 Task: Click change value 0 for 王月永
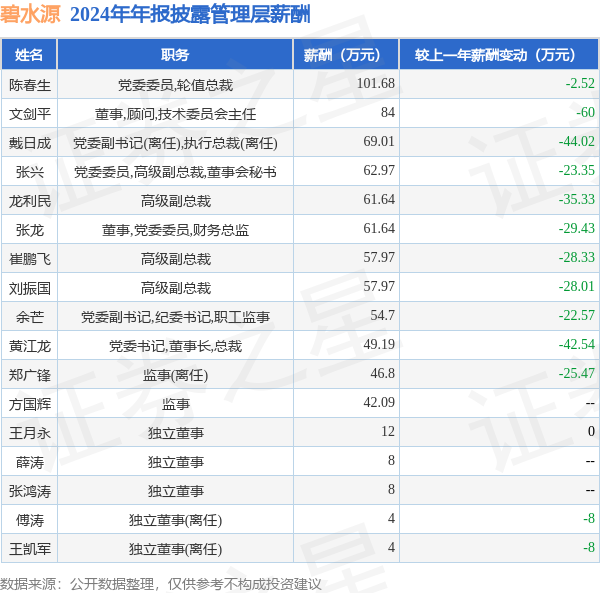point(592,432)
